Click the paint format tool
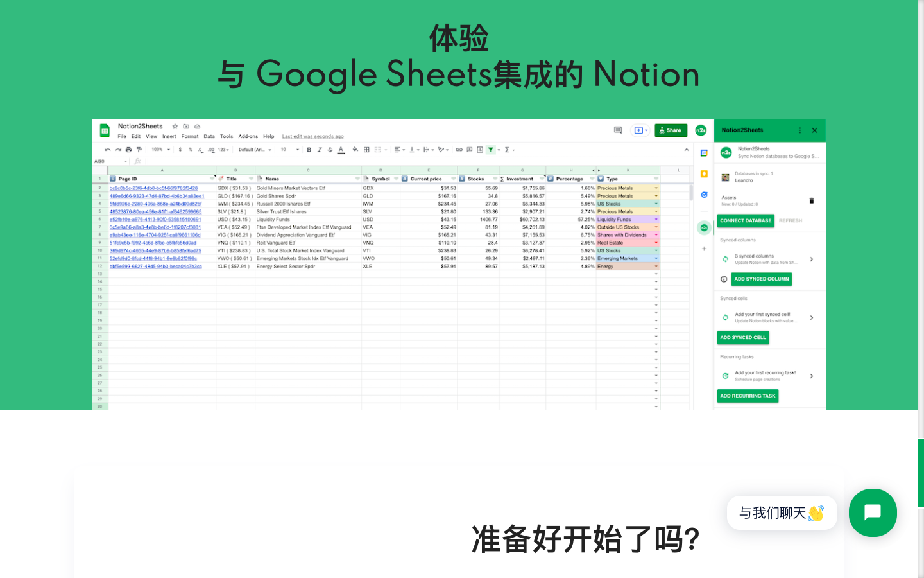Screen dimensions: 924x578 (139, 150)
